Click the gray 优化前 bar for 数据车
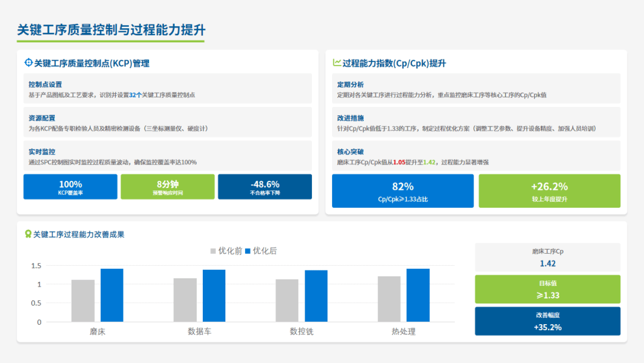The height and width of the screenshot is (363, 644). [x=185, y=300]
